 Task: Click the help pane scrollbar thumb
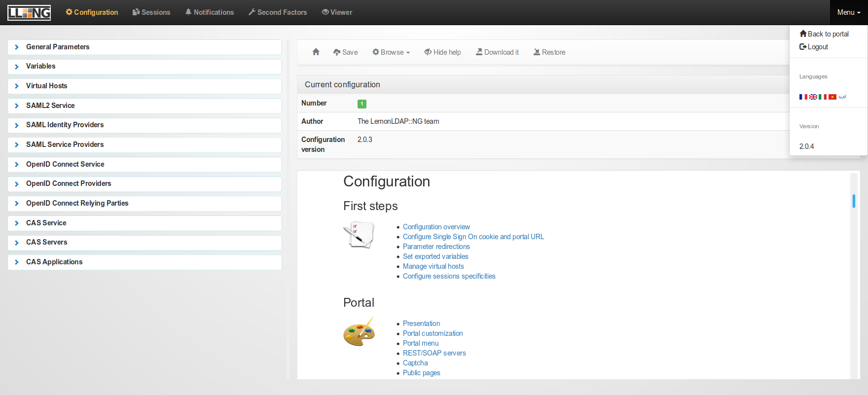pyautogui.click(x=854, y=201)
